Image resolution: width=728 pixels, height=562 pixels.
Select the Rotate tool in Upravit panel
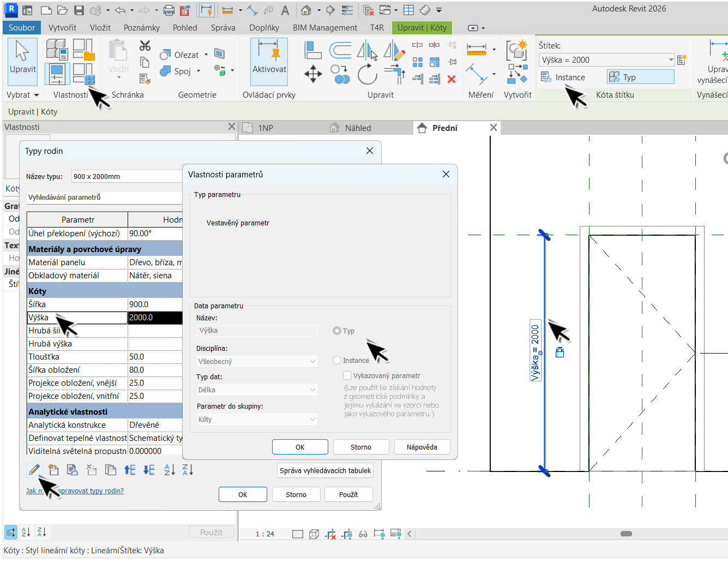367,74
